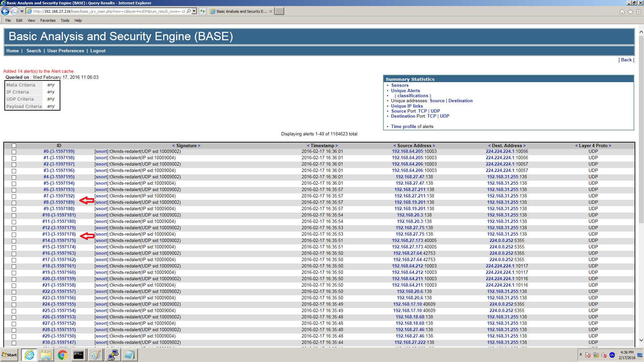Open the recent pages dropdown arrow
The image size is (644, 362).
point(22,11)
